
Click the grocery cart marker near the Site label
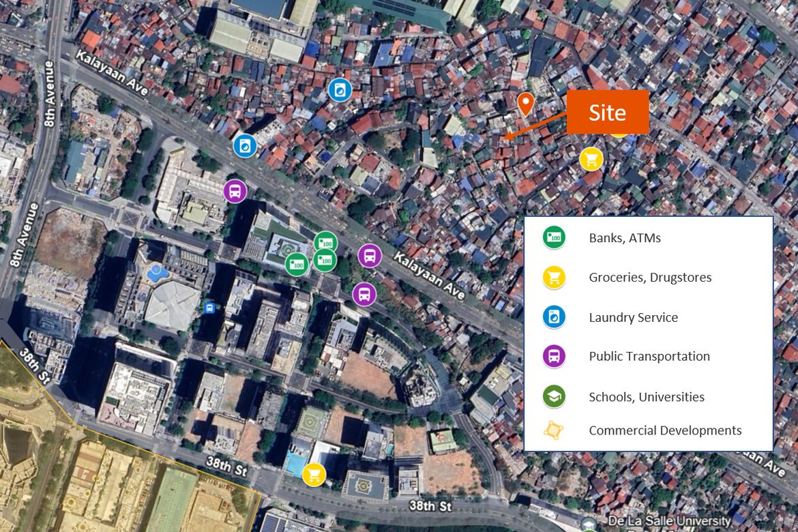coord(591,160)
